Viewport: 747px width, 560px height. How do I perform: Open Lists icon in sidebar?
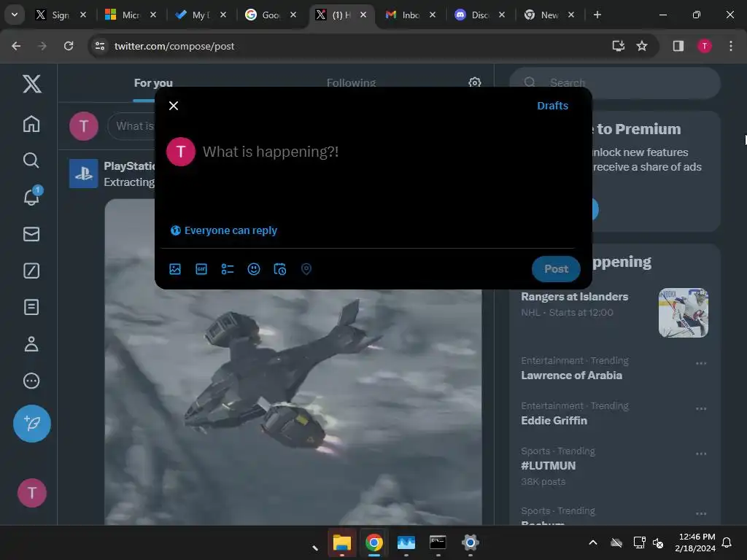[x=31, y=307]
